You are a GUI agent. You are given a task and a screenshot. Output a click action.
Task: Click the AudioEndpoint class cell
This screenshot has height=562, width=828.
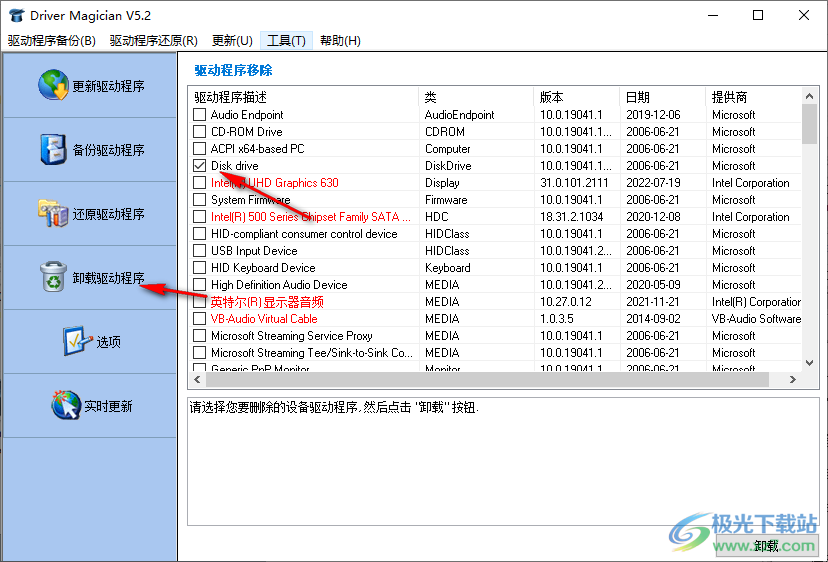pos(459,115)
